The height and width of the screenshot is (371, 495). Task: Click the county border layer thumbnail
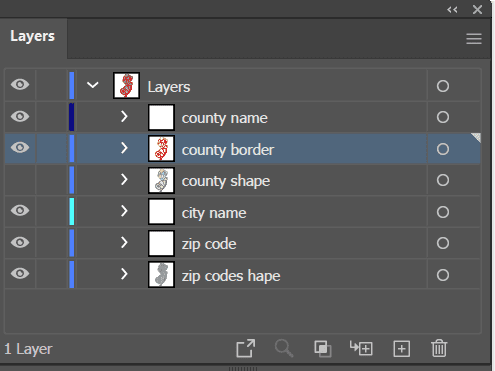[x=161, y=149]
